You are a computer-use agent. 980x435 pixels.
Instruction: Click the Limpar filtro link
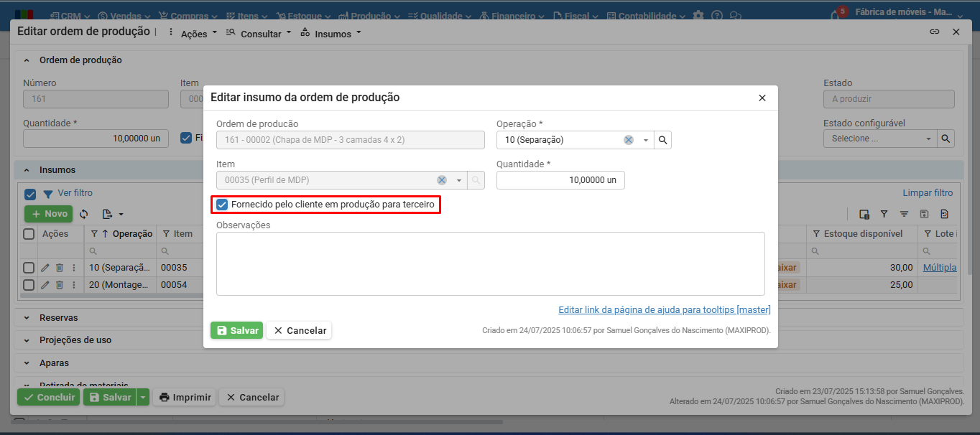pos(928,193)
